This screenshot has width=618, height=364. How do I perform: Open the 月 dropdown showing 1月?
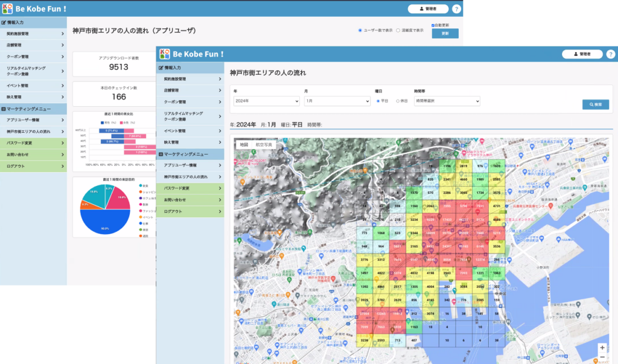point(336,101)
